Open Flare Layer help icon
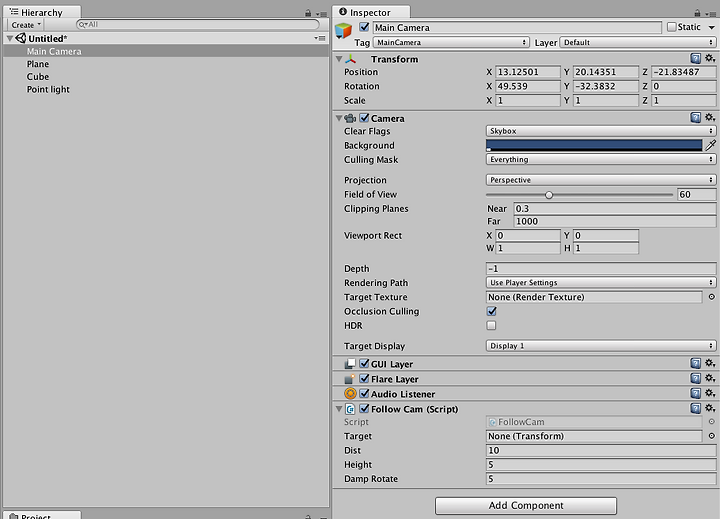 click(x=696, y=378)
